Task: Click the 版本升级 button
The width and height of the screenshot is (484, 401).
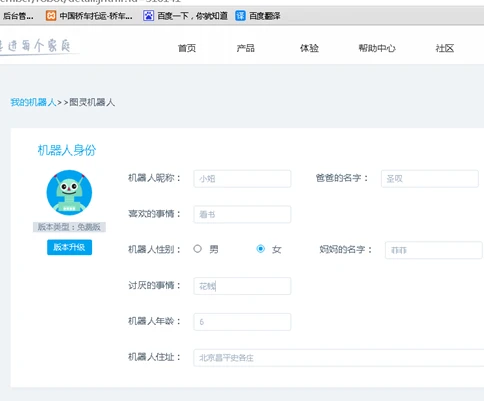Action: 69,247
